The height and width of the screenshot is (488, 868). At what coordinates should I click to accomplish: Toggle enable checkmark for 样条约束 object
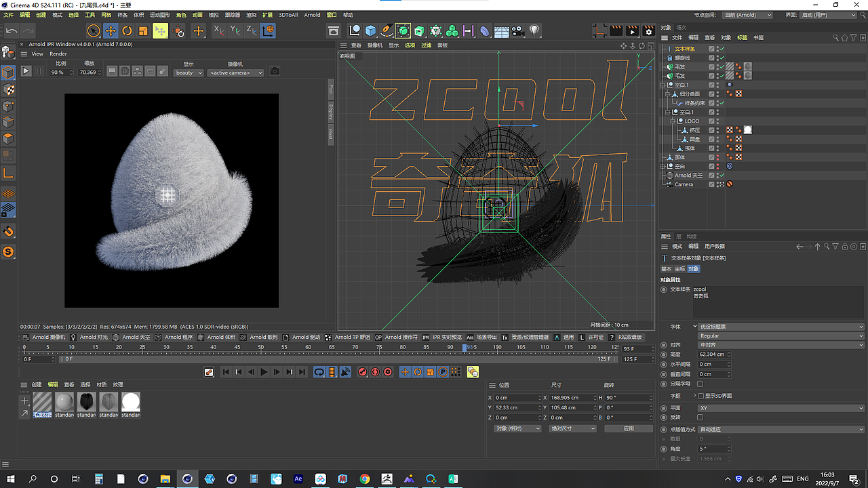tap(722, 103)
